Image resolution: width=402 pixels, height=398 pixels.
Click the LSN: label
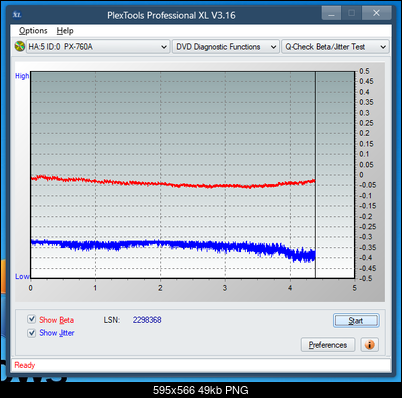(x=112, y=320)
